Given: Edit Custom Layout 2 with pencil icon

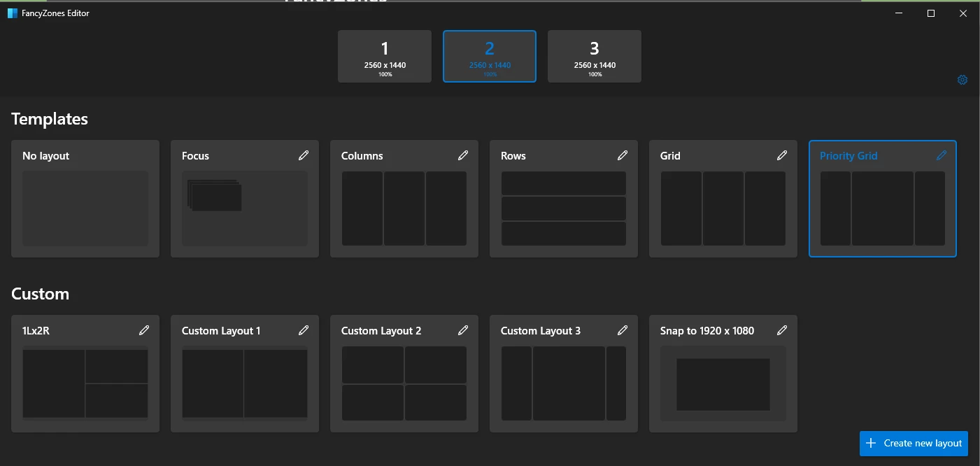Looking at the screenshot, I should point(463,330).
